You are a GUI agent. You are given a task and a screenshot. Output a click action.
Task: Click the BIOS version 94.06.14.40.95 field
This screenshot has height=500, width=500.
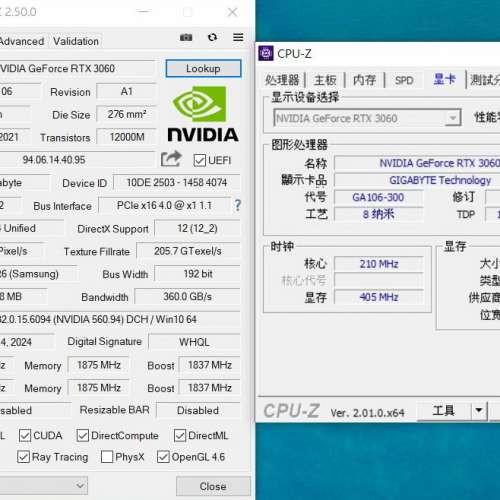click(77, 160)
